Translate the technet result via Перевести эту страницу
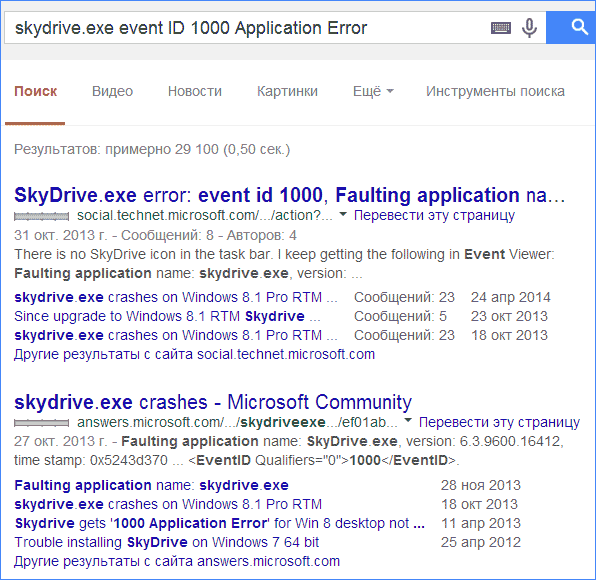 [x=434, y=215]
